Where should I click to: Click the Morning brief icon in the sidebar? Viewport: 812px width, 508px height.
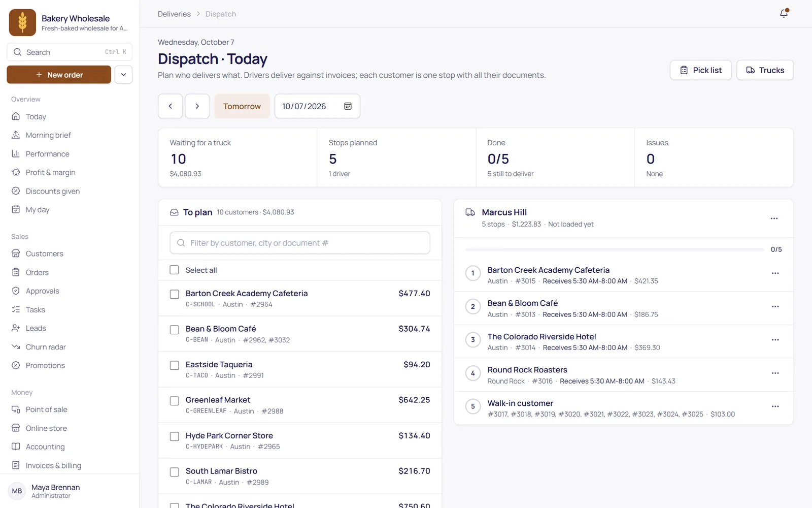click(x=16, y=135)
